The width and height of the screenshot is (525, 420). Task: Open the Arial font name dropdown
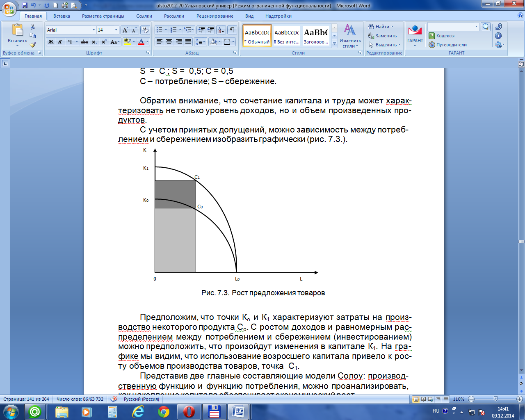(94, 30)
